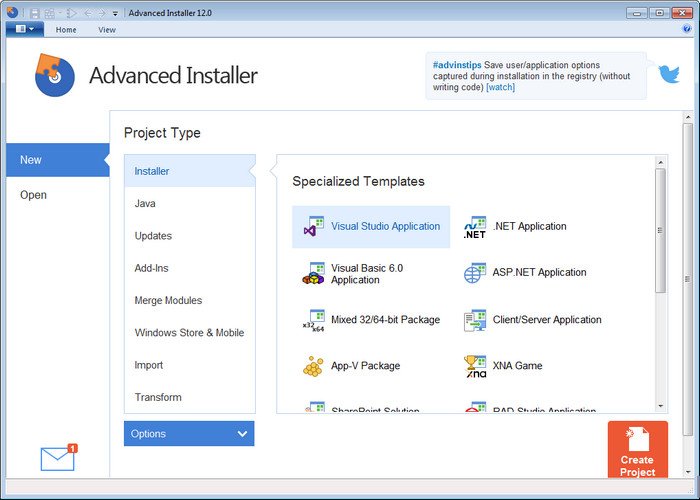This screenshot has width=700, height=500.
Task: Click the Save icon in quick access toolbar
Action: tap(34, 13)
